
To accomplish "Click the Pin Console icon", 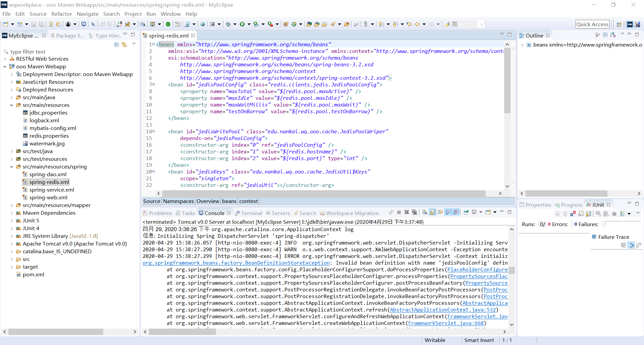I will pyautogui.click(x=466, y=212).
